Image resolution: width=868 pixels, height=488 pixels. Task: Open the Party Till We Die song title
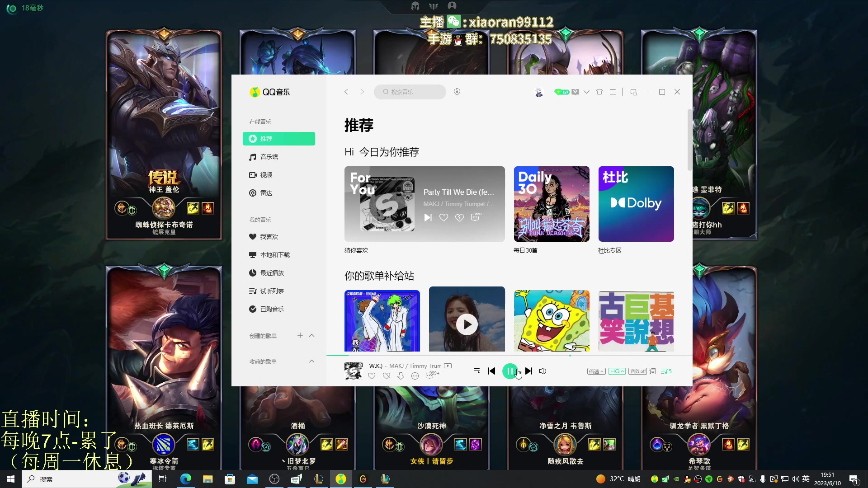coord(459,192)
